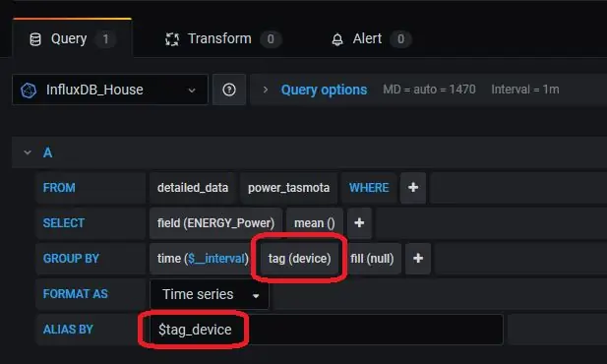Click the Alert bell icon
607x364 pixels.
click(337, 39)
